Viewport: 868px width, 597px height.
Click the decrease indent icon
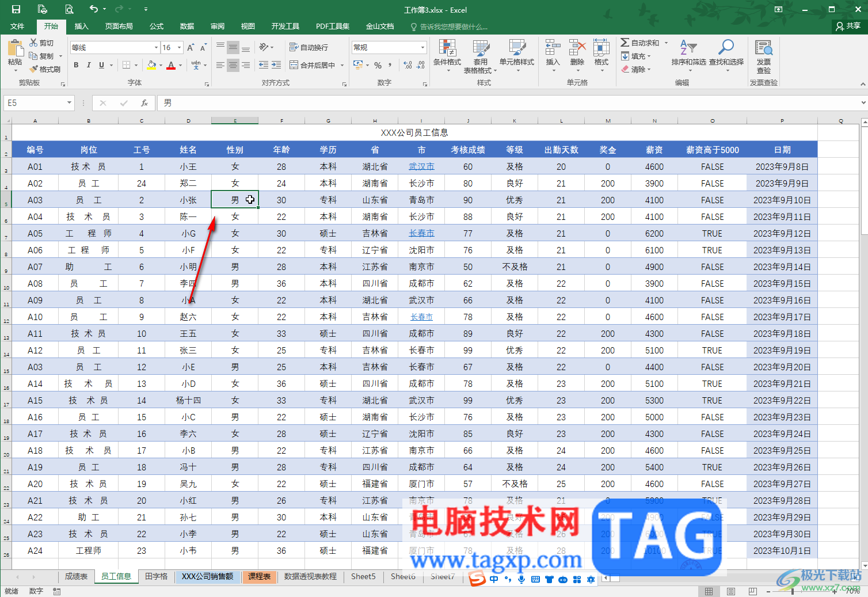click(x=264, y=65)
